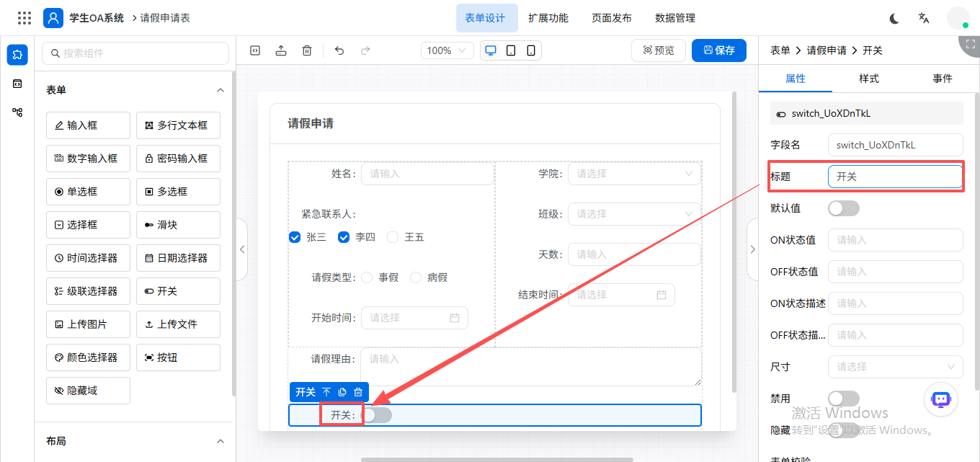Delete the selected 开关 component
Image resolution: width=980 pixels, height=462 pixels.
[x=358, y=392]
